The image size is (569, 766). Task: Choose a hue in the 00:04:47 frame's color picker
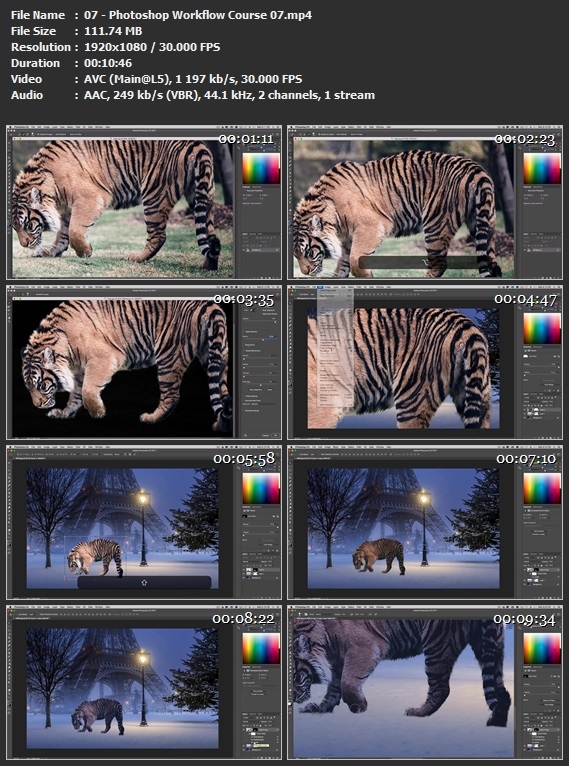coord(542,329)
